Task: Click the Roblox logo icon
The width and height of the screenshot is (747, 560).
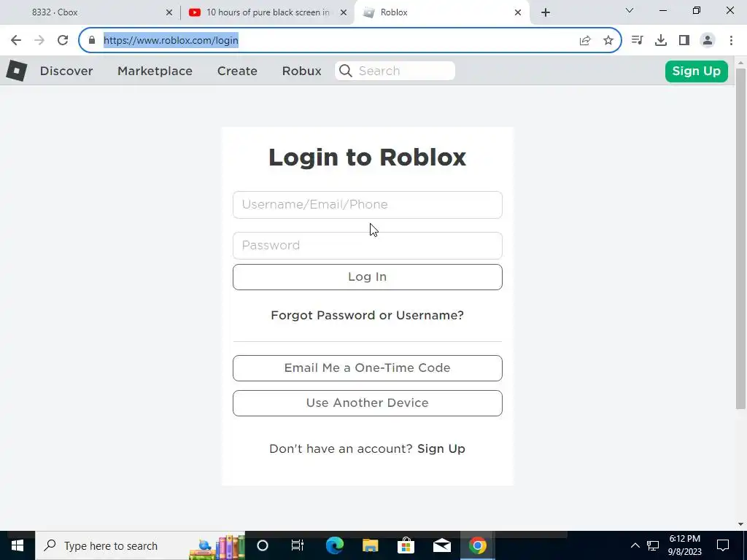Action: (17, 71)
